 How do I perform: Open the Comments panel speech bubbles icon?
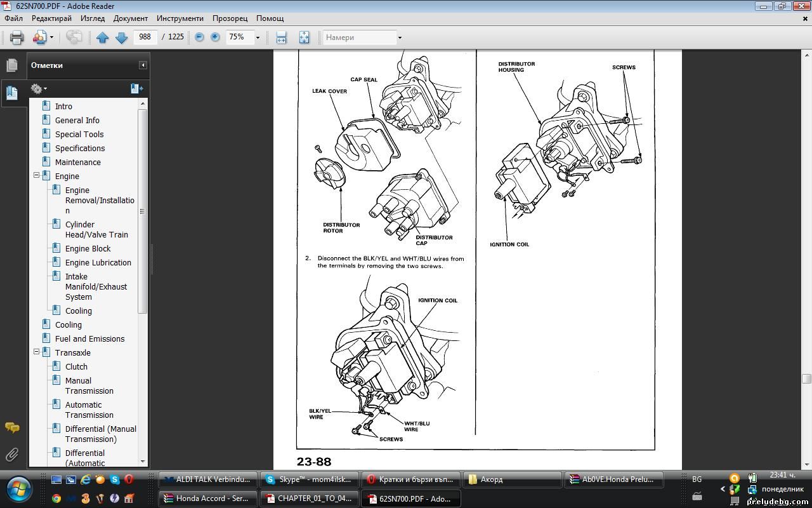[x=12, y=427]
